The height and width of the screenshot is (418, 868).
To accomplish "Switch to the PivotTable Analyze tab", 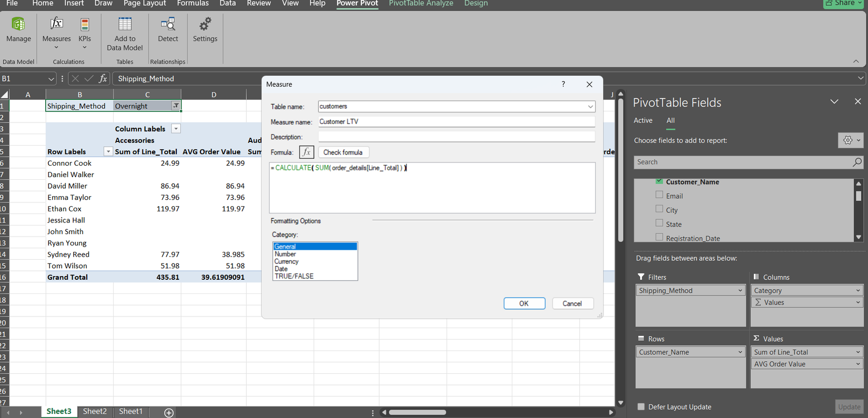I will pyautogui.click(x=421, y=4).
